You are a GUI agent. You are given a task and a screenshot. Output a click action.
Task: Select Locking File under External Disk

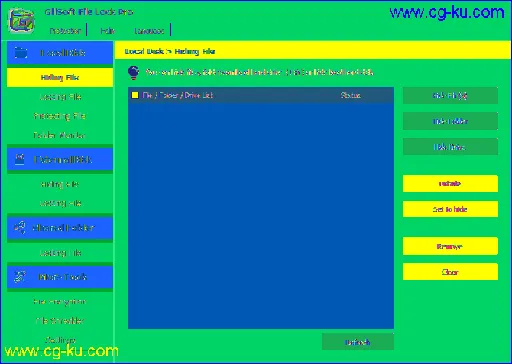(x=60, y=203)
